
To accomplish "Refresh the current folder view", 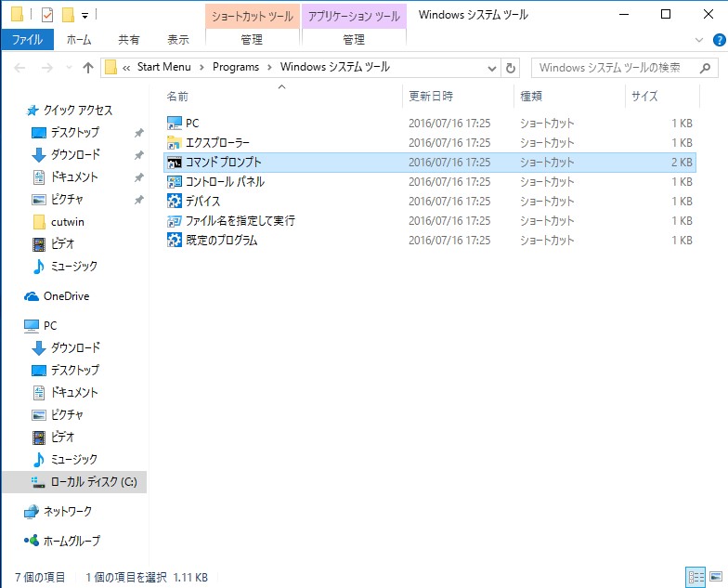I will 511,68.
